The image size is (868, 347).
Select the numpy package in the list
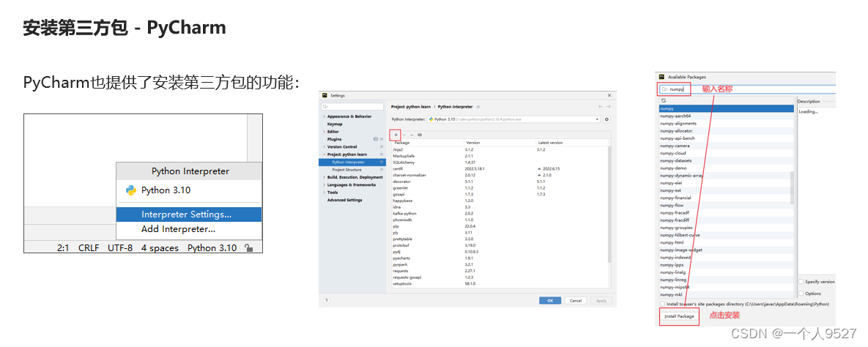(x=727, y=108)
